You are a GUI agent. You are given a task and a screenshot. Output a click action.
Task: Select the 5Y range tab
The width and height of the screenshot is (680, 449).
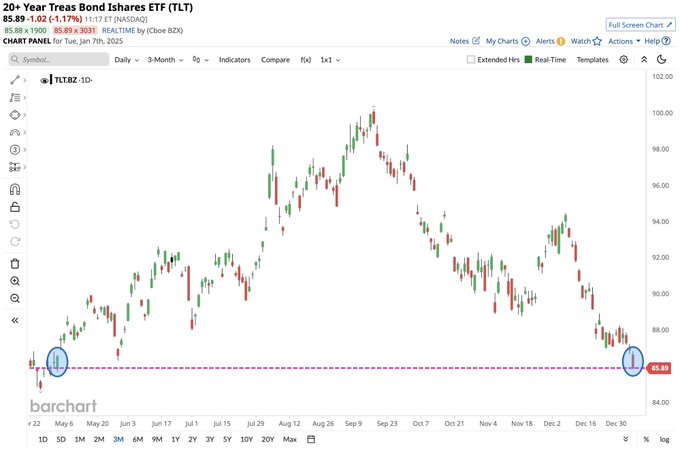click(x=227, y=439)
